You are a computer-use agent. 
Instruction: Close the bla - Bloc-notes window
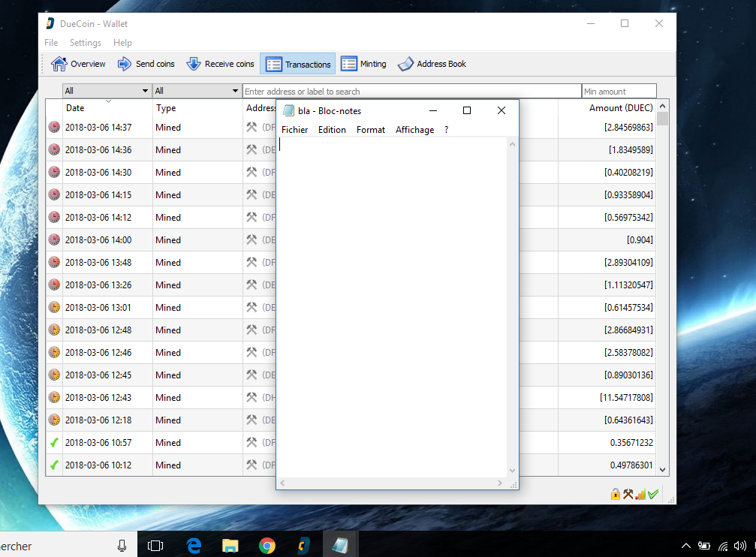click(501, 110)
